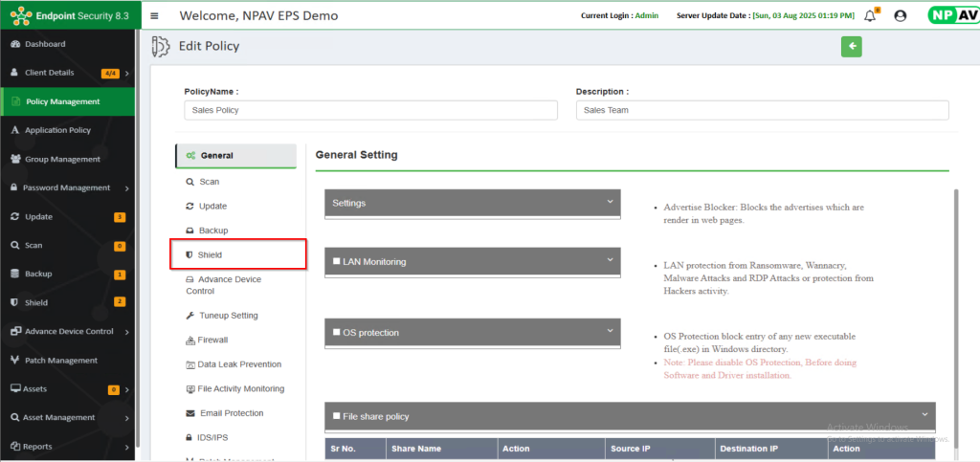Image resolution: width=980 pixels, height=462 pixels.
Task: Click the PolicyName input field
Action: pos(370,110)
